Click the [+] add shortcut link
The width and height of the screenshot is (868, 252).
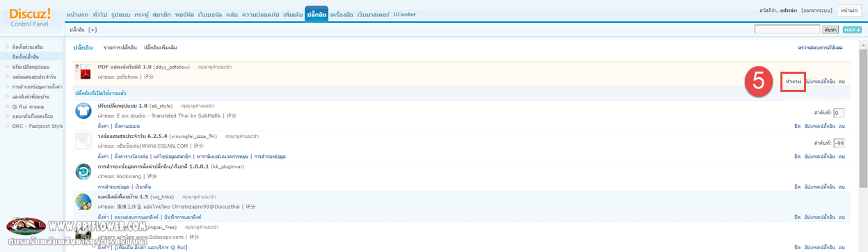[x=93, y=29]
